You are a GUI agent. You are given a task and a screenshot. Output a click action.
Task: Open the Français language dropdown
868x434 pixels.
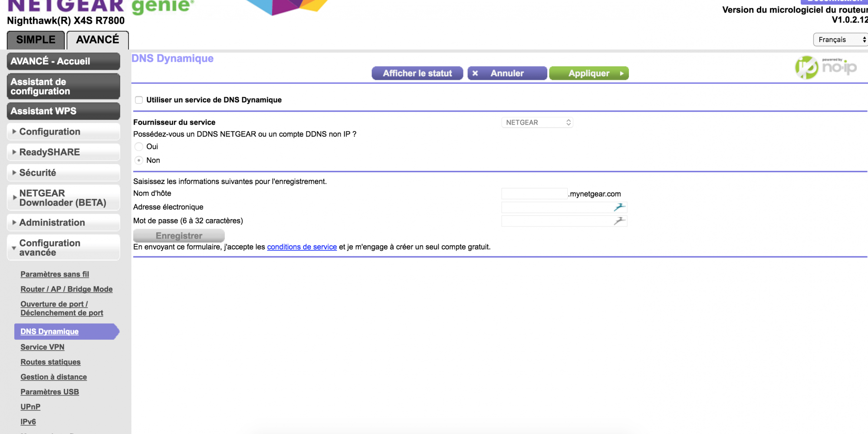(x=841, y=39)
